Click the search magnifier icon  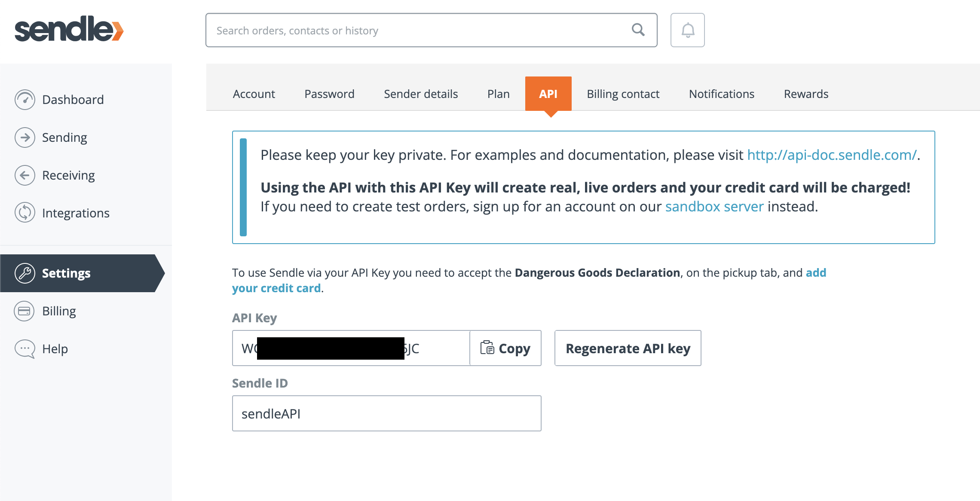[638, 30]
